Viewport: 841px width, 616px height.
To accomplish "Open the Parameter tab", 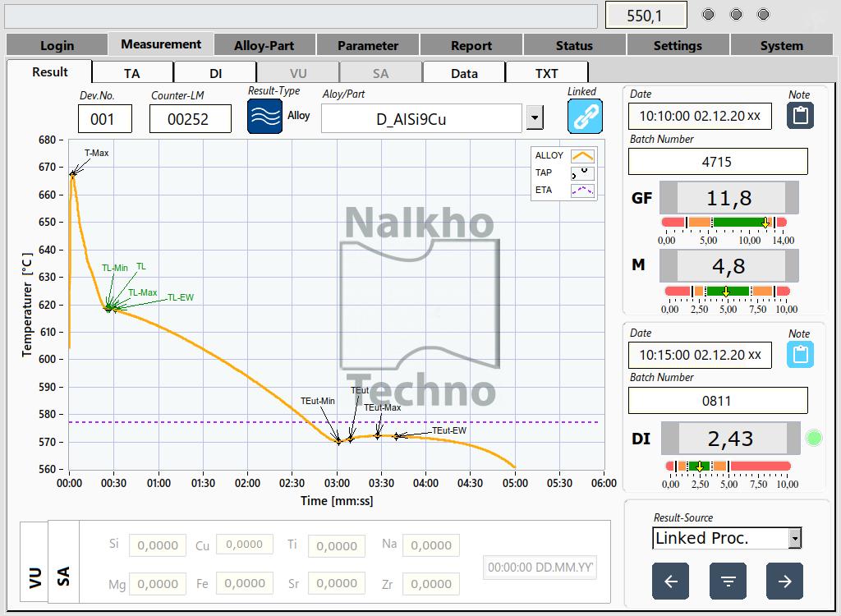I will (367, 45).
